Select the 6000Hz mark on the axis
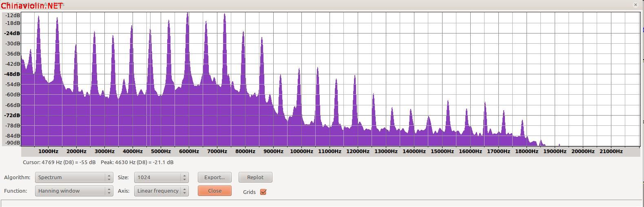This screenshot has height=207, width=644. [189, 151]
